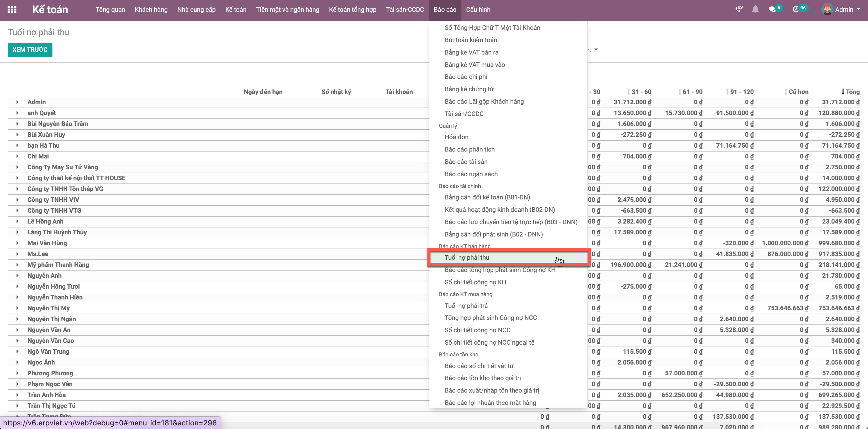Expand the Lê Hồng Anh row

pos(17,221)
